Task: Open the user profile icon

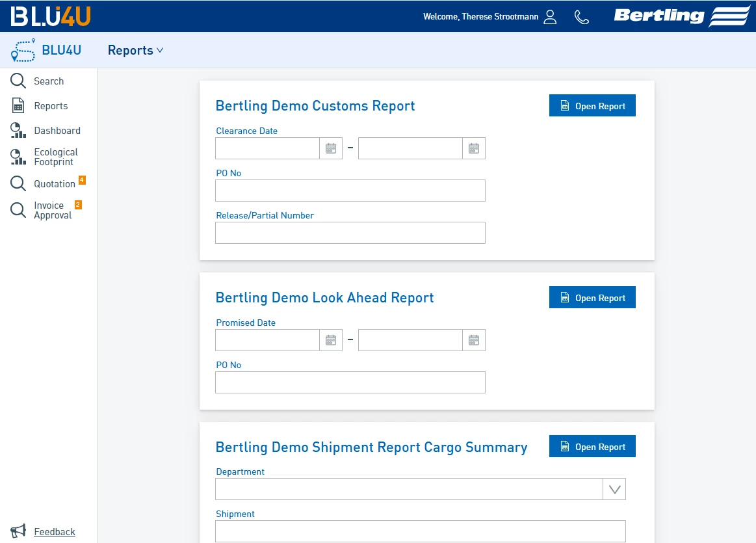Action: click(550, 17)
